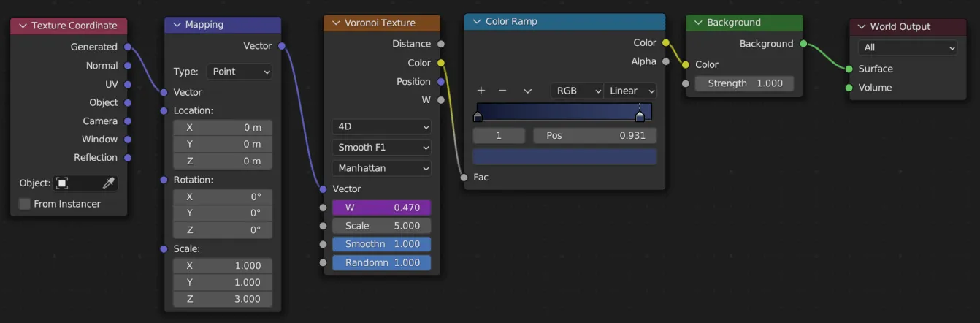Collapse the Voronoi Texture node
The width and height of the screenshot is (980, 323).
336,23
